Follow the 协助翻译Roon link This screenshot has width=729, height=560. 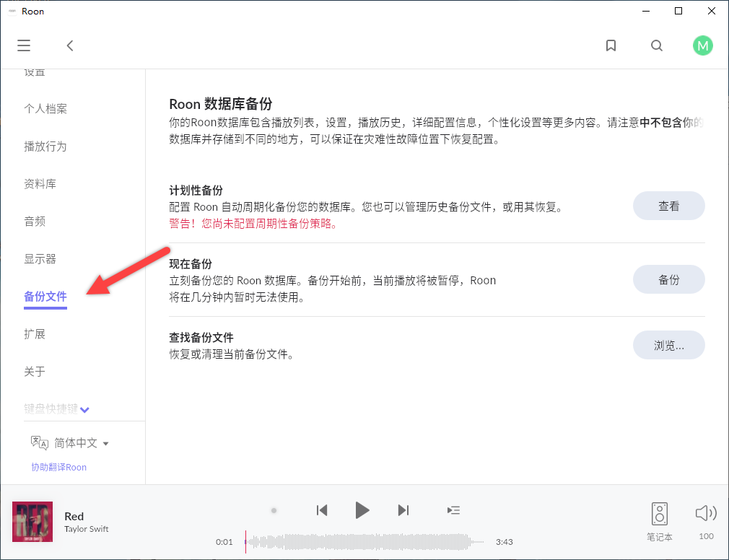point(59,467)
